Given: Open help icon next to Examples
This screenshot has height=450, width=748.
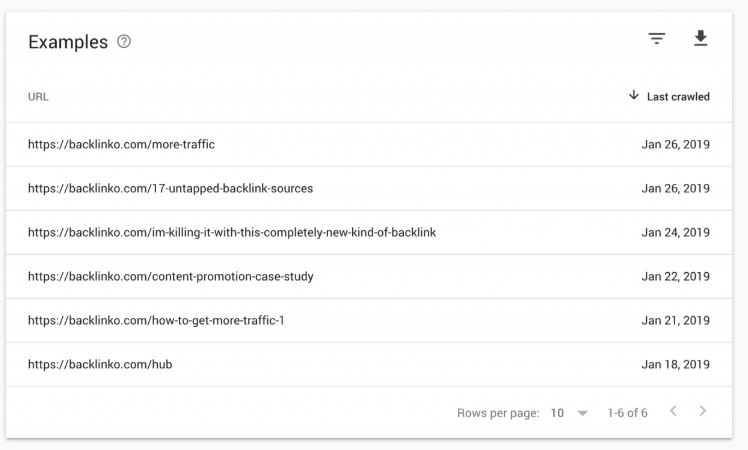Looking at the screenshot, I should pos(124,42).
